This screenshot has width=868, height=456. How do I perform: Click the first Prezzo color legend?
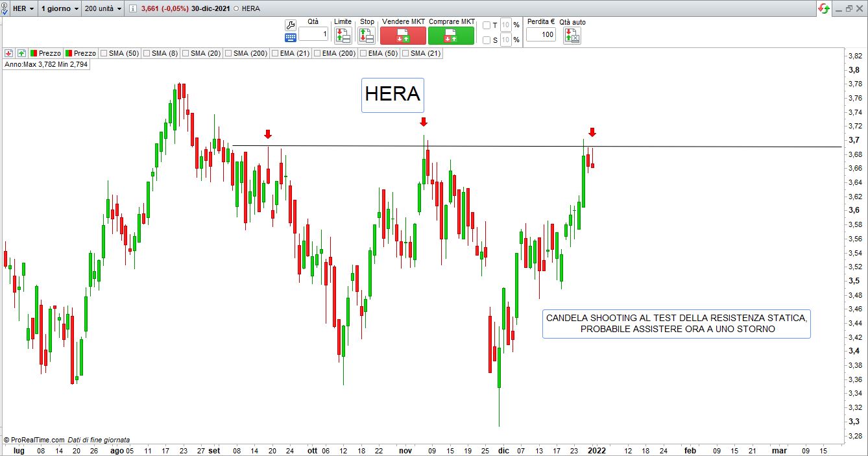pos(45,53)
